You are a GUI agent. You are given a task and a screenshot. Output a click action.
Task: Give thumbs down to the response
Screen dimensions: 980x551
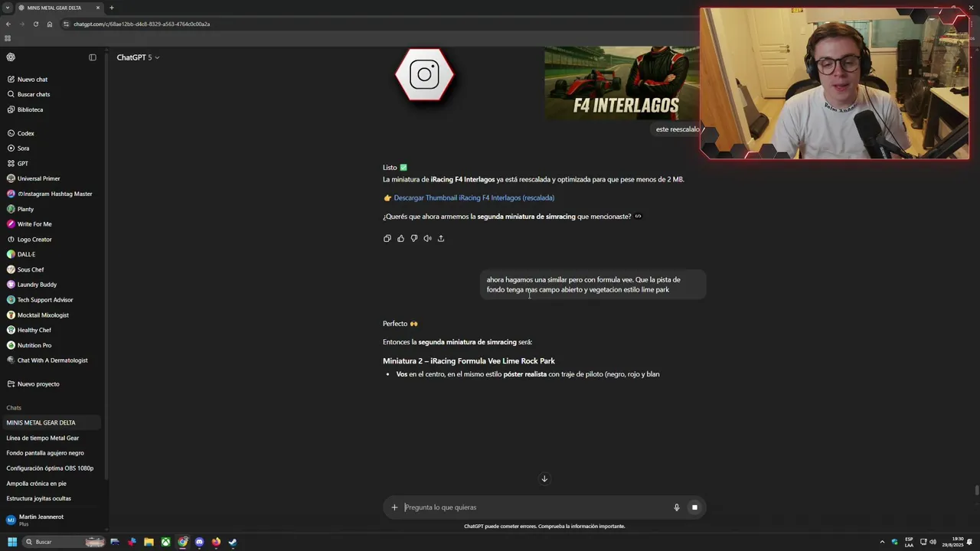pyautogui.click(x=414, y=238)
